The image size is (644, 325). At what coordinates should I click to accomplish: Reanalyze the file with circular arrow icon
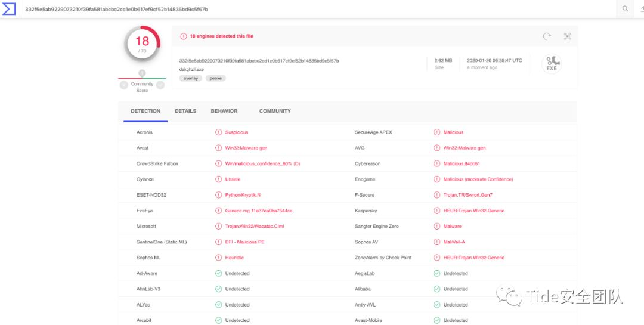point(547,36)
